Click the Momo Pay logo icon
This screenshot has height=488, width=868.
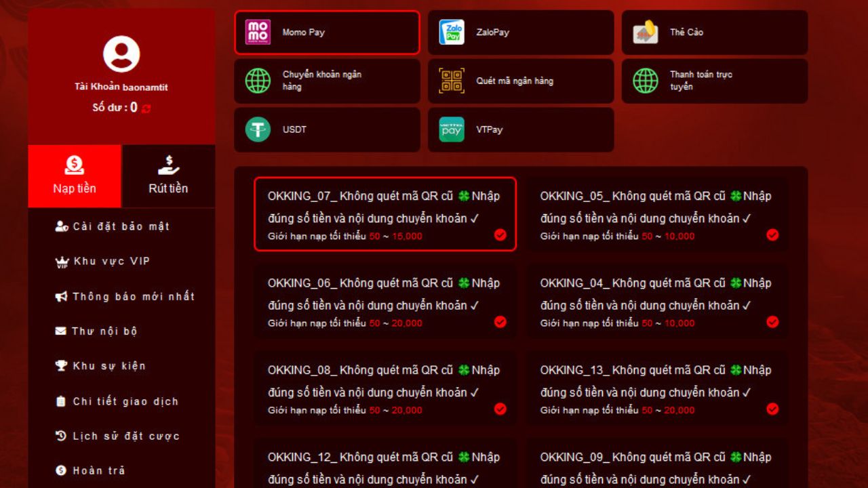tap(258, 32)
